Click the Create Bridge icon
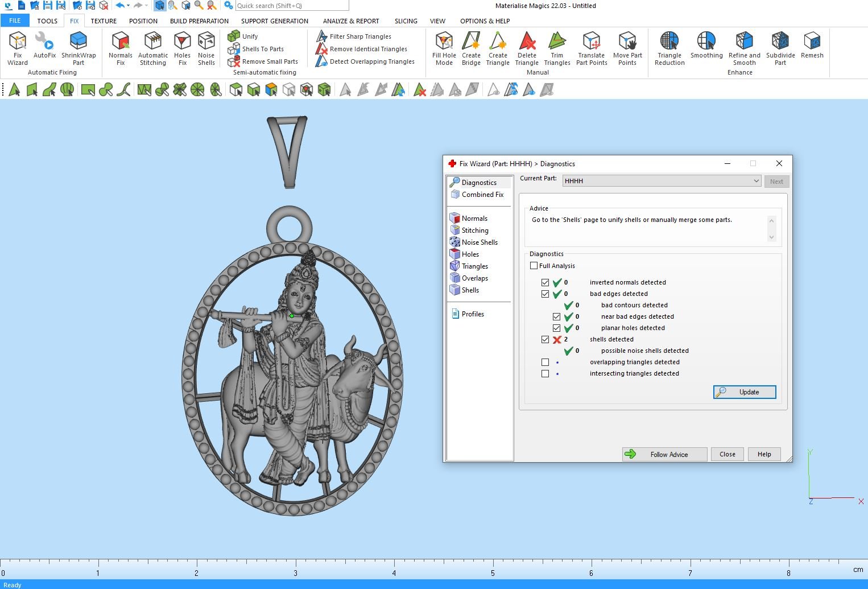The height and width of the screenshot is (589, 868). coord(471,48)
